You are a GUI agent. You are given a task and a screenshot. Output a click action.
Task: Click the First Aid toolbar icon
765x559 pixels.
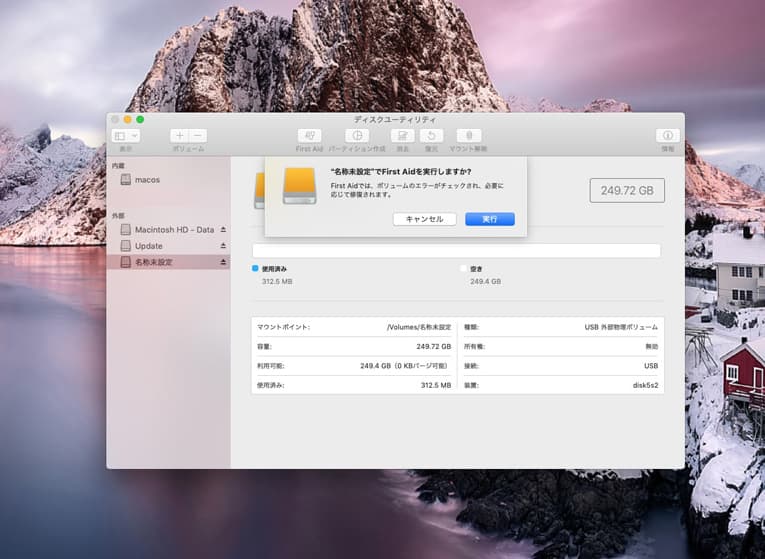[309, 136]
